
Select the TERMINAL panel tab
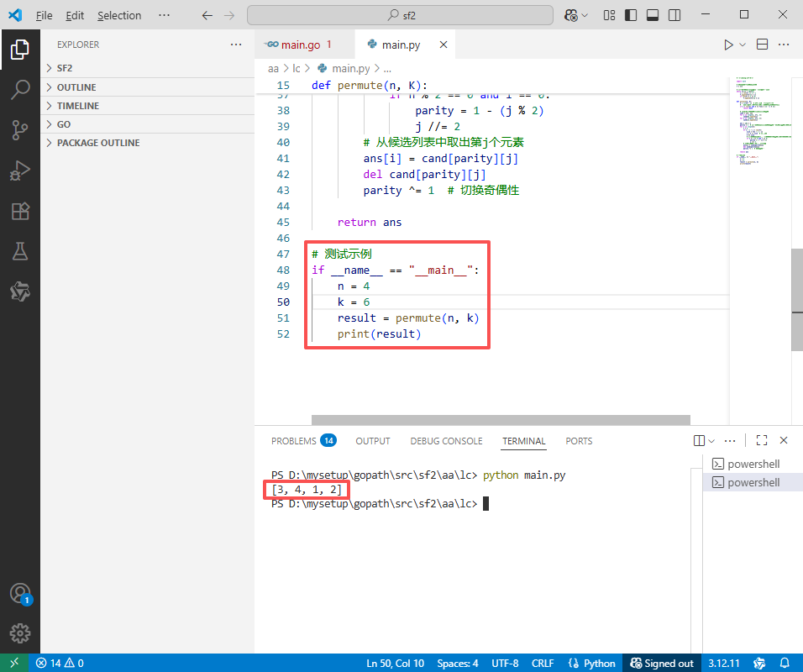coord(524,441)
